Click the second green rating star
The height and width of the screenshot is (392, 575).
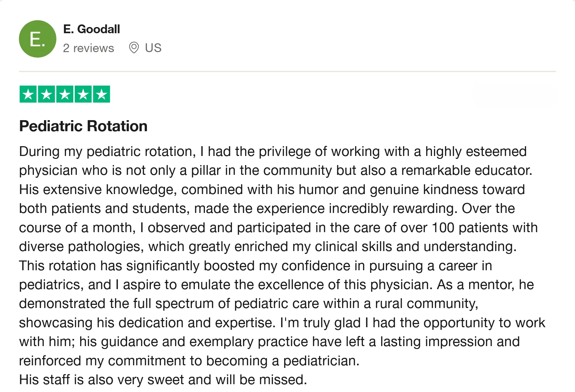[x=46, y=94]
